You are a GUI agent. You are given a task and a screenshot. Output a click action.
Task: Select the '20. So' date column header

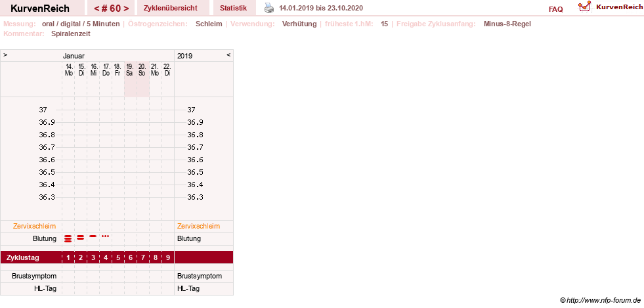pyautogui.click(x=142, y=70)
